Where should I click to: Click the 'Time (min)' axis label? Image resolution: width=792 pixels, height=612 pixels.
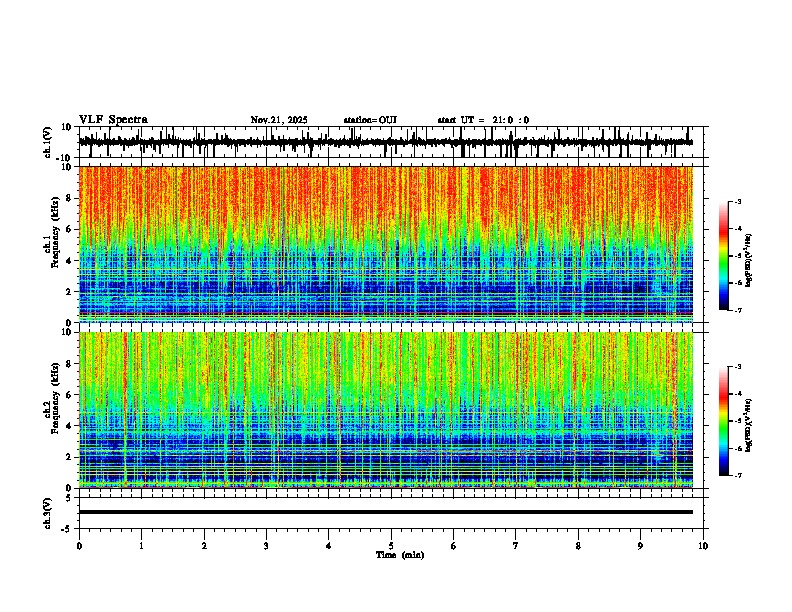click(x=400, y=555)
